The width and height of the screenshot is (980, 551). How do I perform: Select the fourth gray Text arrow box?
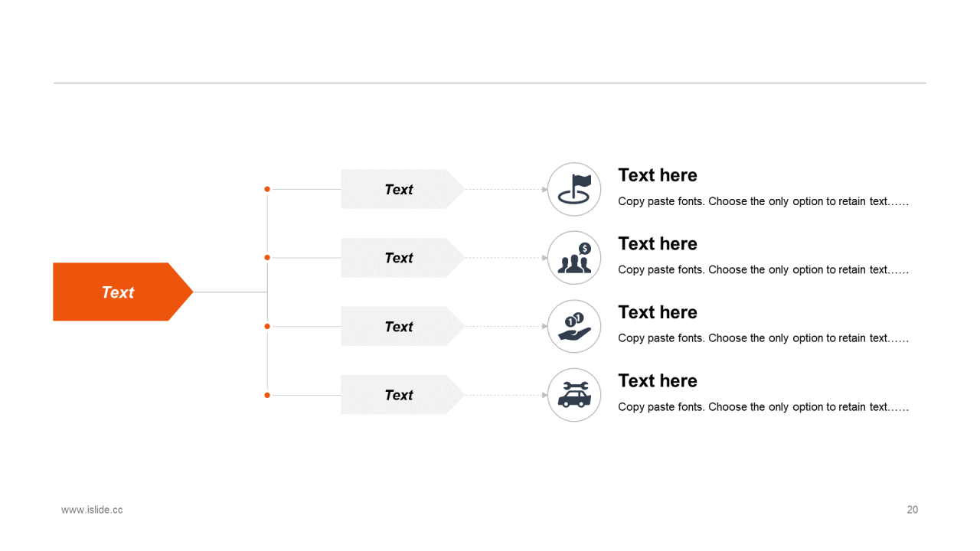pos(403,395)
